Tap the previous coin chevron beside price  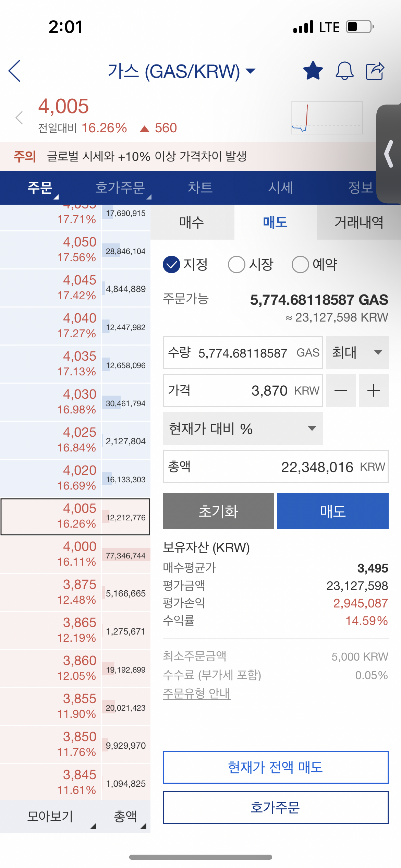coord(19,118)
